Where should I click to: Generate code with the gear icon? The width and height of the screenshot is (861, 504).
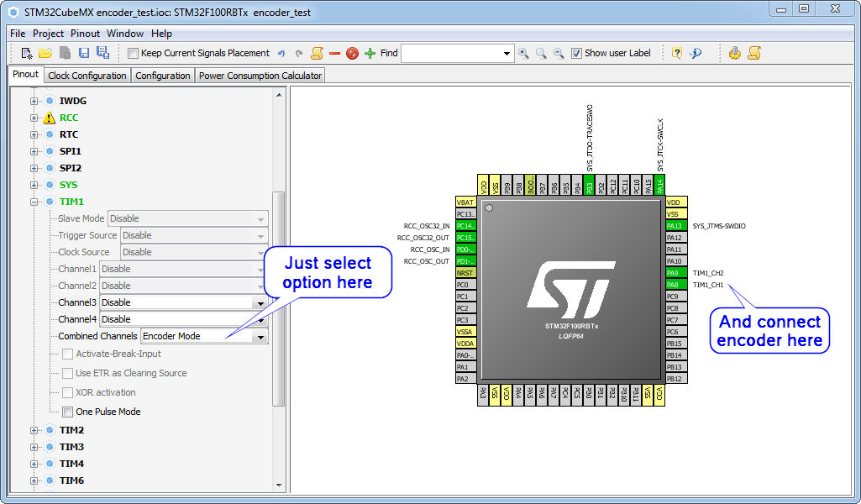coord(735,53)
